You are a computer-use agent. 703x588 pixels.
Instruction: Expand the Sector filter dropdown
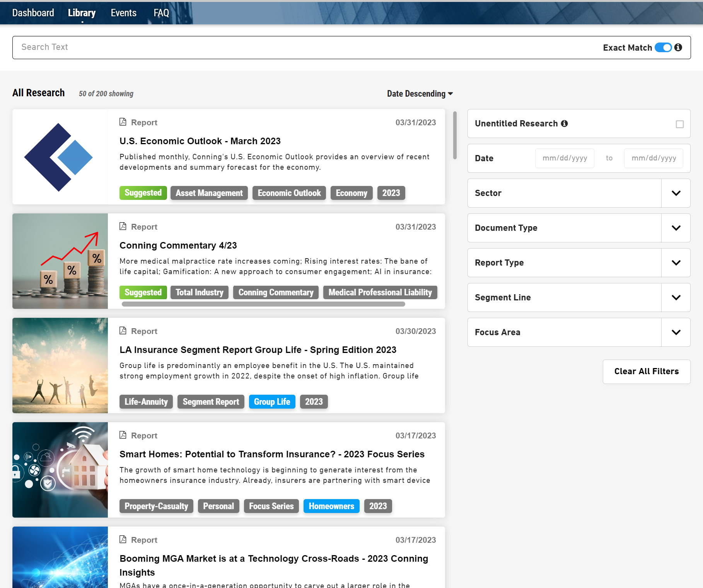point(676,193)
